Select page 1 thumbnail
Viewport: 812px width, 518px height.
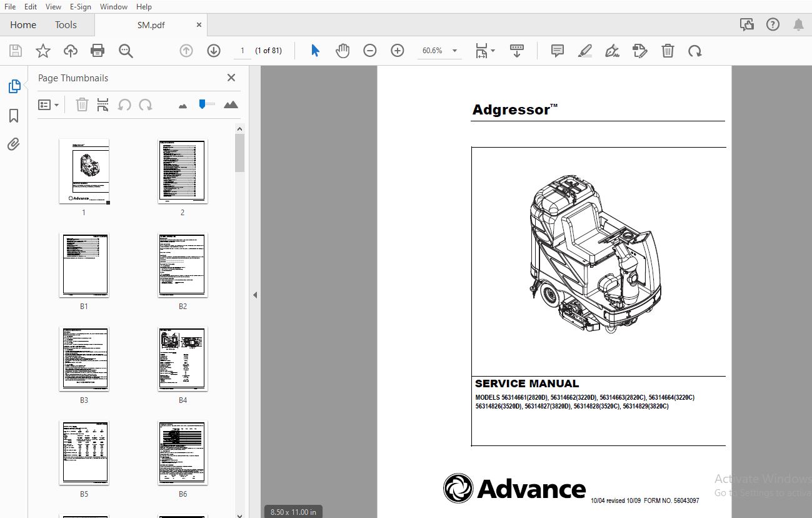pyautogui.click(x=84, y=171)
